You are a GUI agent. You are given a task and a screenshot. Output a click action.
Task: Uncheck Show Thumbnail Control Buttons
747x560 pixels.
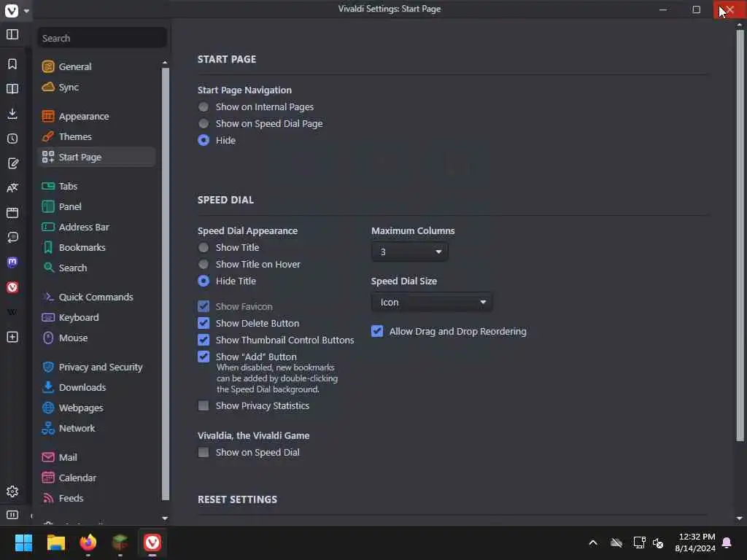click(204, 340)
